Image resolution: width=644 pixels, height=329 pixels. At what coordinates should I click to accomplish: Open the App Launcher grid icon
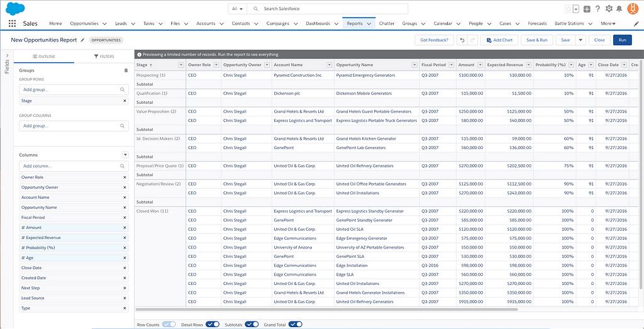coord(13,24)
